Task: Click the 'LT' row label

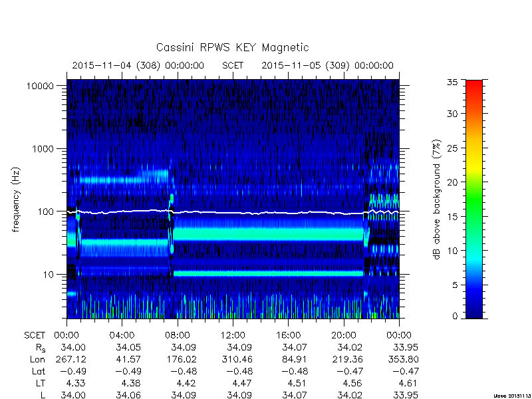Action: [41, 384]
